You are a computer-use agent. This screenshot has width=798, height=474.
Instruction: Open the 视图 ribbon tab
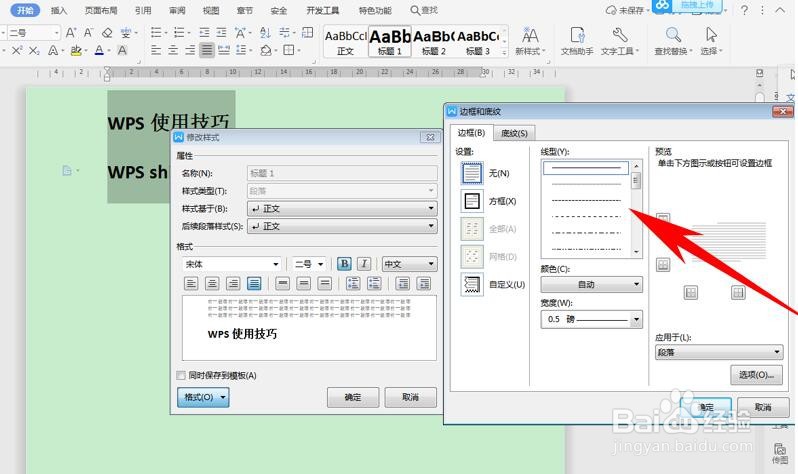(x=211, y=10)
